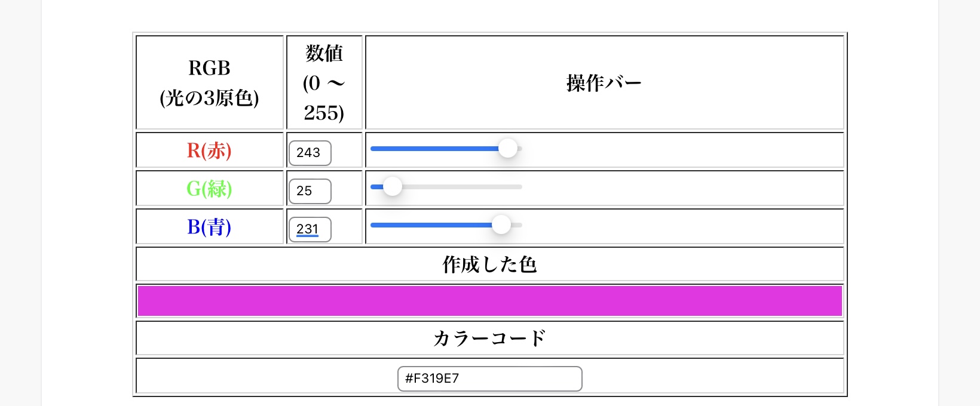The width and height of the screenshot is (980, 406).
Task: Click the G(緑) green label
Action: pos(209,189)
